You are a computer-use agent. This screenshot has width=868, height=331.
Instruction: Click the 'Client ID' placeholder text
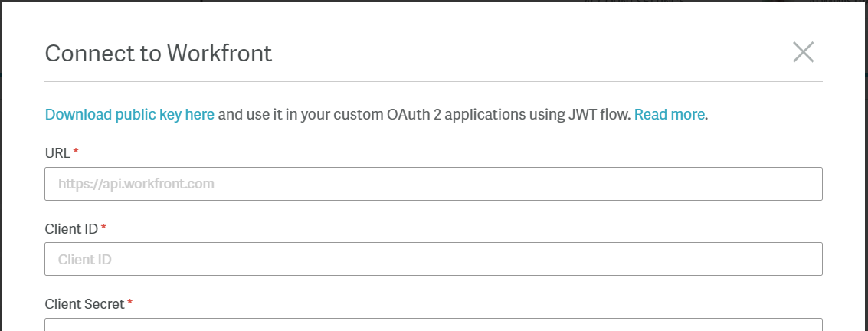click(x=85, y=260)
